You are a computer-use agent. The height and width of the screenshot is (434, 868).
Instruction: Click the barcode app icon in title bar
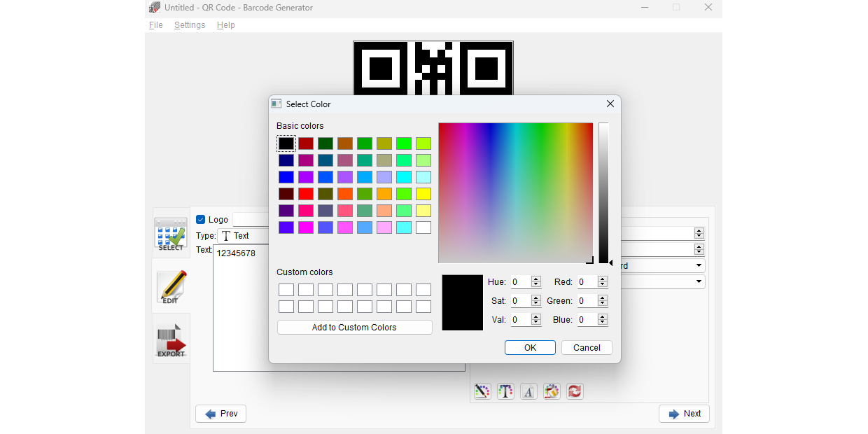[x=155, y=7]
